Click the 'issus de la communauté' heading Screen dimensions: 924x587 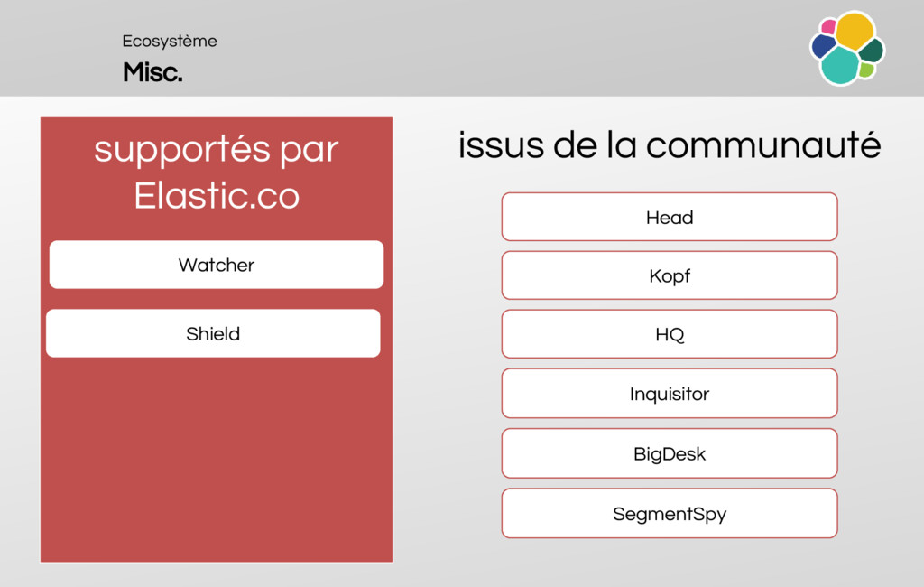point(670,145)
